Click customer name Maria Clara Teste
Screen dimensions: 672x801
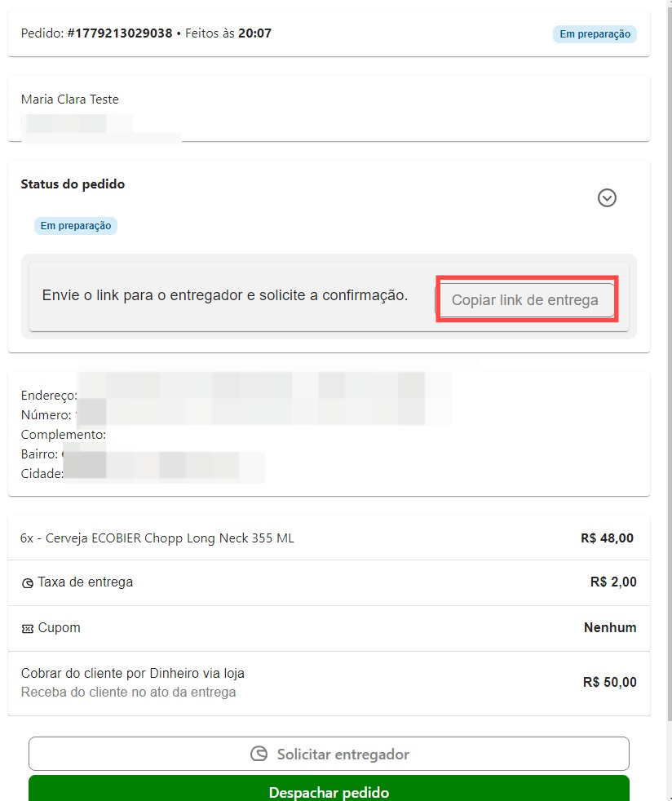(69, 100)
